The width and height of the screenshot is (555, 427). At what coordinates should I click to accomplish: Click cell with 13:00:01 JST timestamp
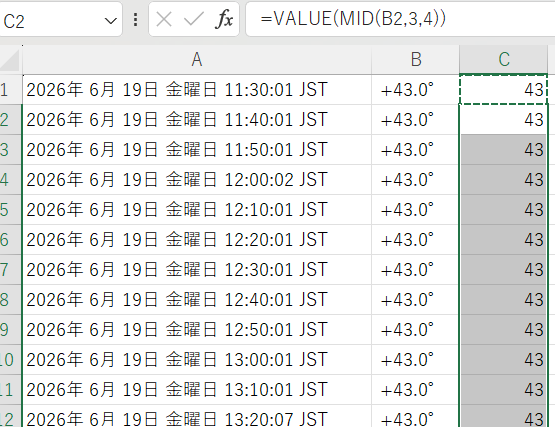(x=197, y=360)
